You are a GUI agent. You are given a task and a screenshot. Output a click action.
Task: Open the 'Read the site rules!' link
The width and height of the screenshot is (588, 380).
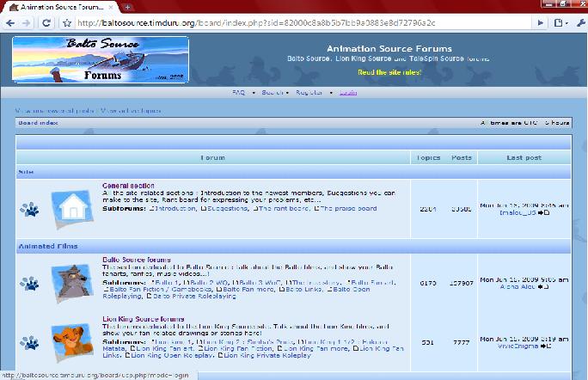(389, 72)
